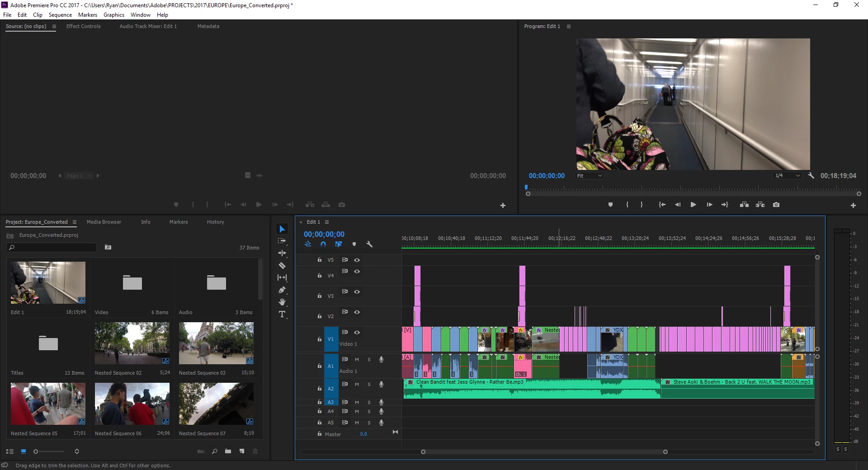Screen dimensions: 868x470
Task: Solo the A1 audio track
Action: [x=369, y=359]
